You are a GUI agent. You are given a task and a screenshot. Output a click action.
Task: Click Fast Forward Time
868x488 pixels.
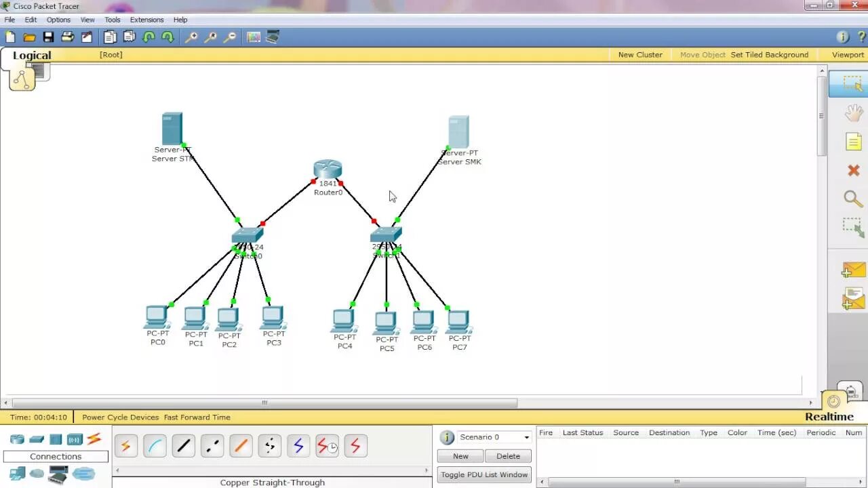pyautogui.click(x=197, y=418)
